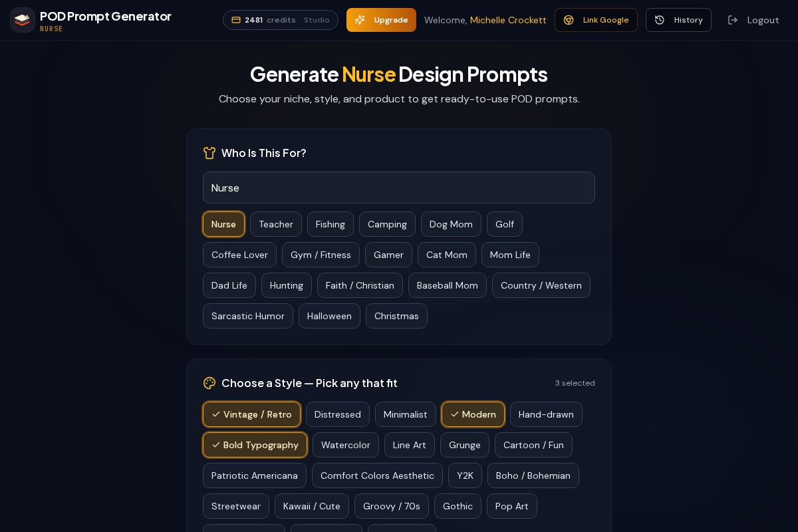
Task: Pick the Dog Mom niche
Action: [x=451, y=224]
